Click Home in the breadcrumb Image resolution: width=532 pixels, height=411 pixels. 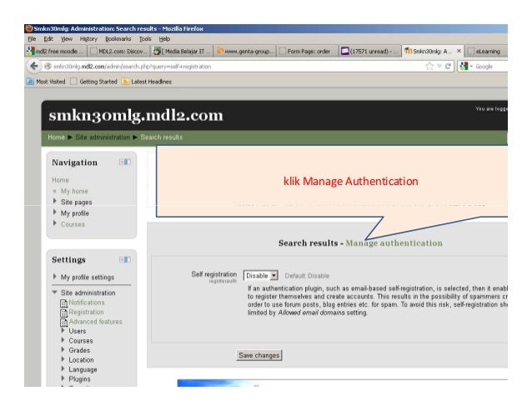click(57, 137)
